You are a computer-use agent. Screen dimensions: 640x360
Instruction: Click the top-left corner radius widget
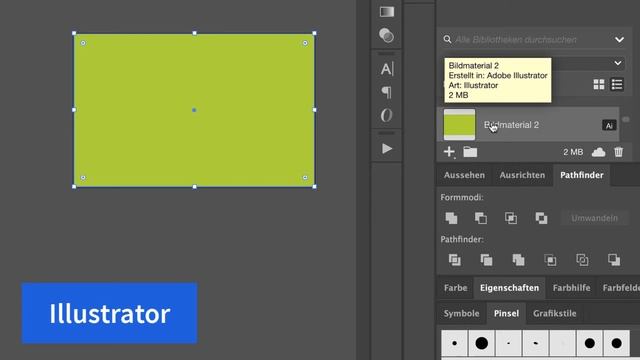click(83, 43)
